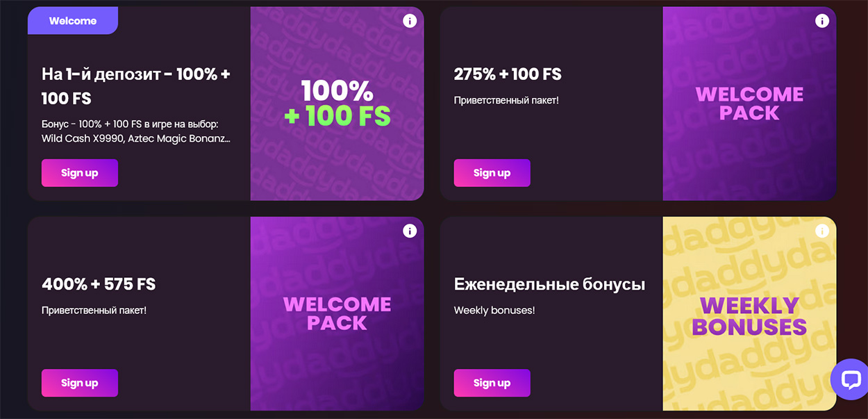The height and width of the screenshot is (419, 868).
Task: Open the 'На 1-й депозит' bonus title
Action: pos(136,85)
